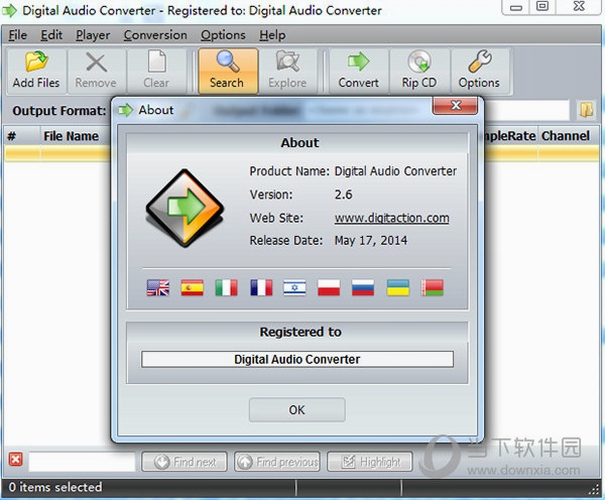Click the Remove toolbar button
605x500 pixels.
tap(96, 71)
